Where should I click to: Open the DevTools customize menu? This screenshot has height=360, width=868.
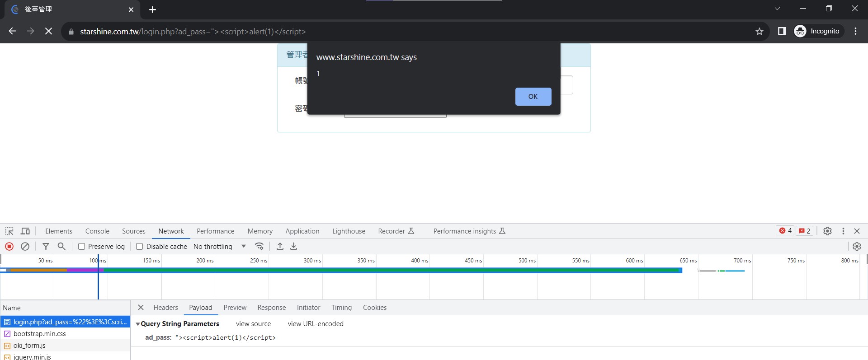[843, 231]
